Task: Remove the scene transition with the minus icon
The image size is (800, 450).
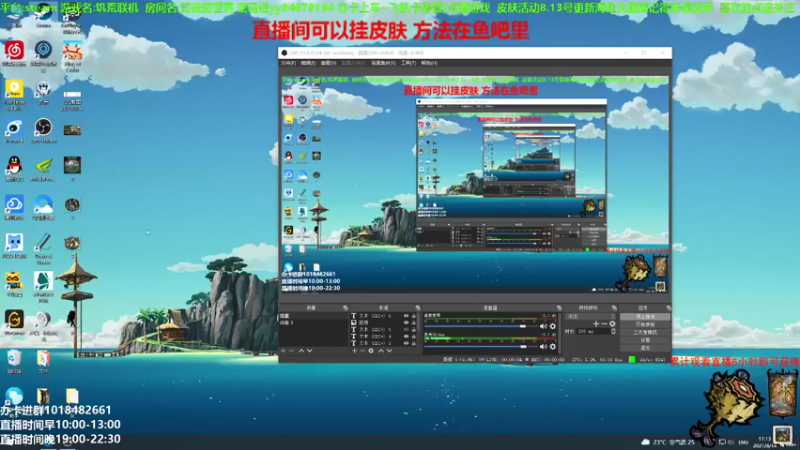Action: tap(604, 323)
